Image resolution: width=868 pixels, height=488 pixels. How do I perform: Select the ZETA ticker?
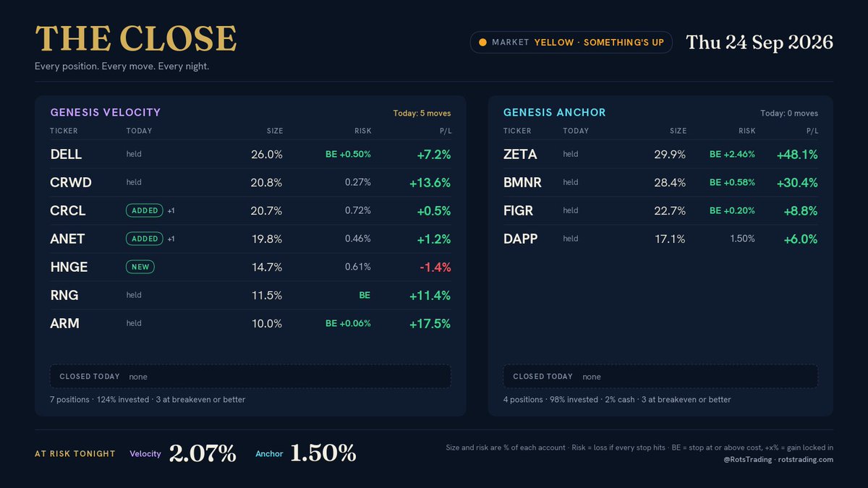(521, 154)
